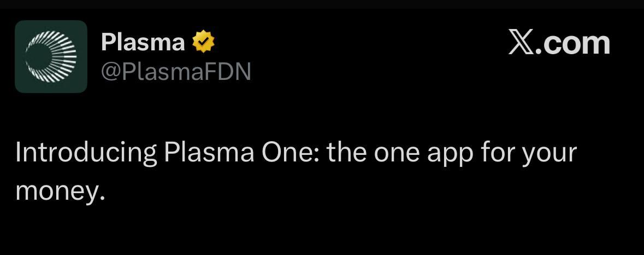This screenshot has height=255, width=644.
Task: Click the "@" symbol in the handle
Action: (x=111, y=72)
